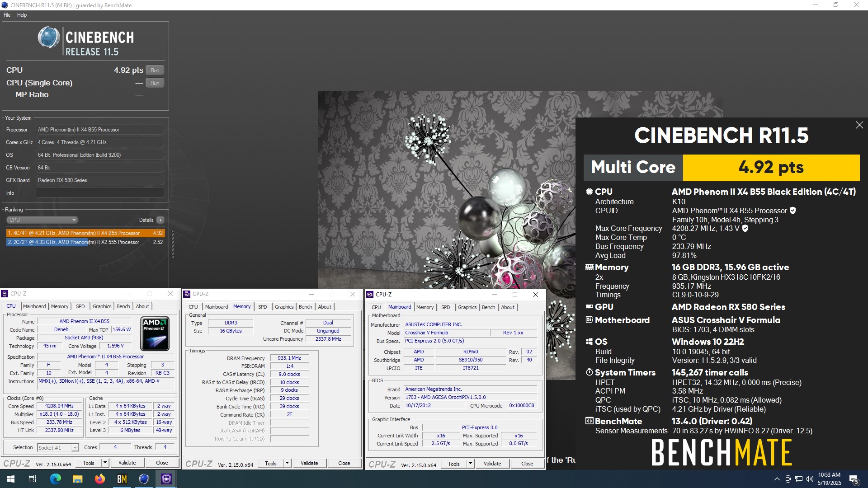Image resolution: width=868 pixels, height=488 pixels.
Task: Run the CPU Single Core benchmark
Action: coord(155,83)
